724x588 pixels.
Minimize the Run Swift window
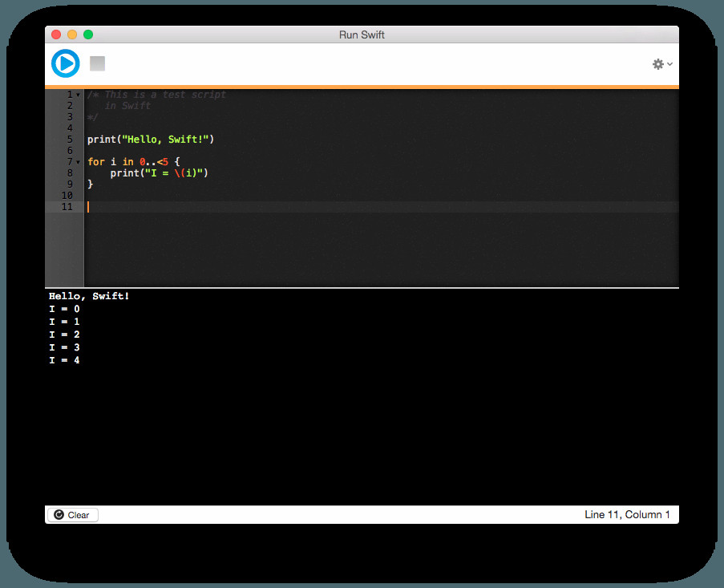point(72,34)
